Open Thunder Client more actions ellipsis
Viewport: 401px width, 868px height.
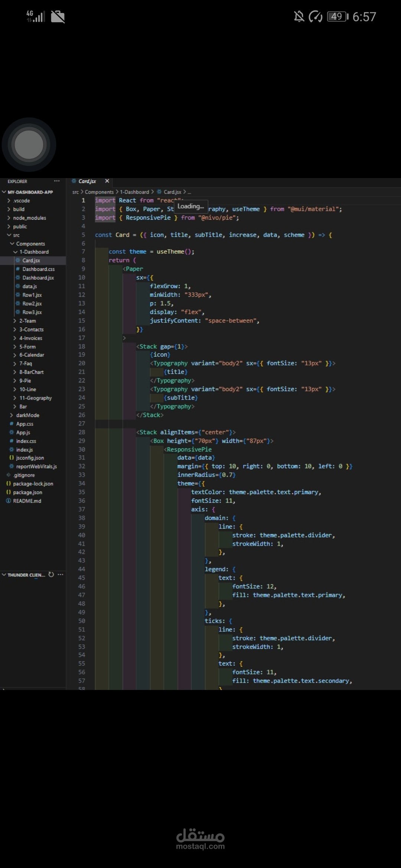coord(61,575)
